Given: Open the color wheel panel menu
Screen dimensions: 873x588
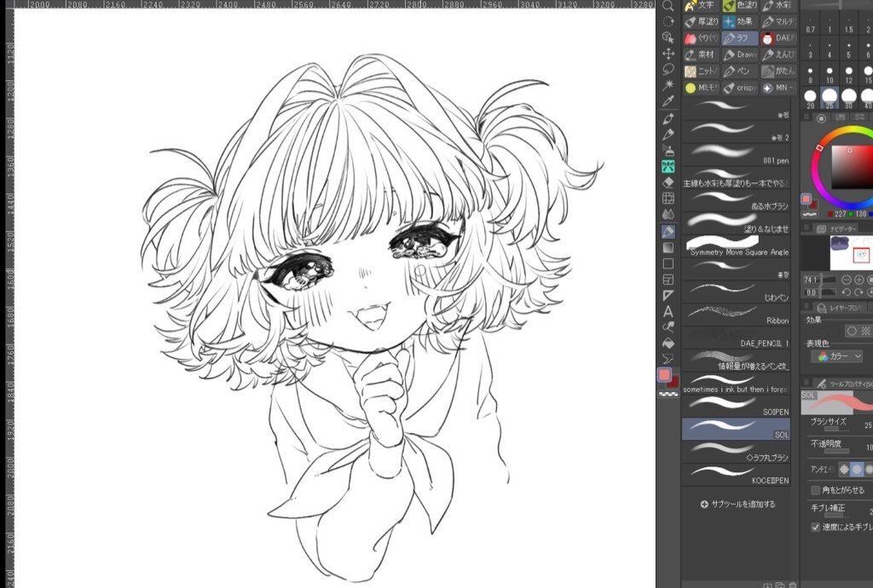Looking at the screenshot, I should pos(805,118).
